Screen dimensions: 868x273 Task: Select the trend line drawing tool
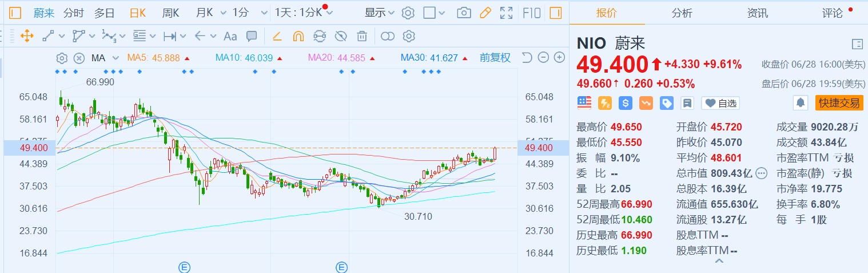pos(48,36)
